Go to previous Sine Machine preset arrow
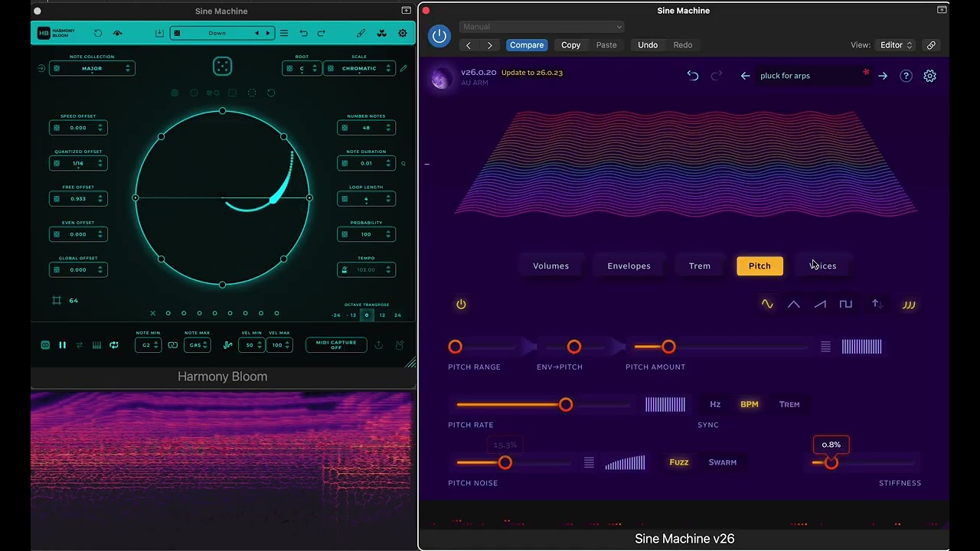This screenshot has height=551, width=980. [x=745, y=76]
